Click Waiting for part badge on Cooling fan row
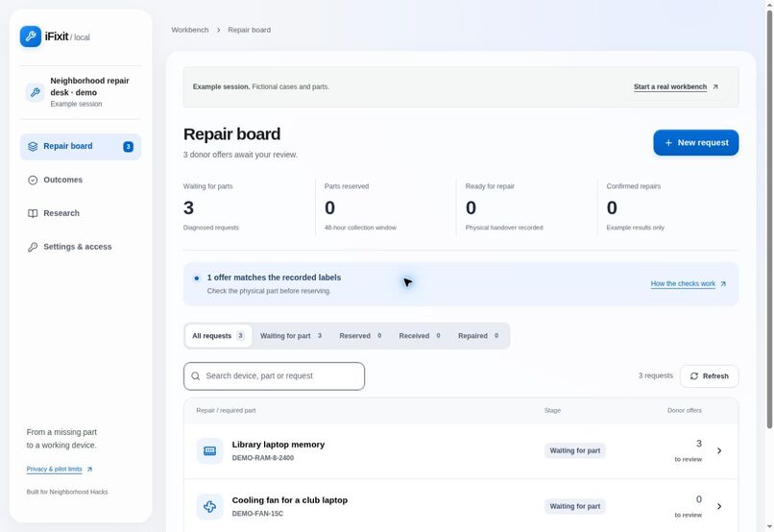This screenshot has height=532, width=774. (575, 507)
